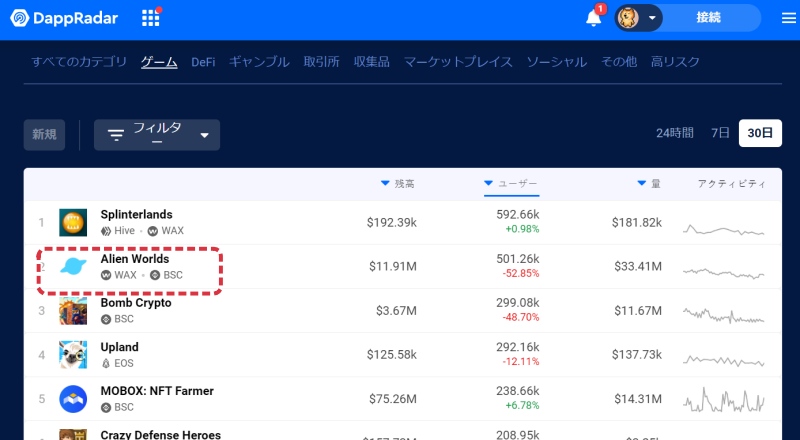Click the DappRadar logo
Screen dimensions: 800x440
[64, 18]
